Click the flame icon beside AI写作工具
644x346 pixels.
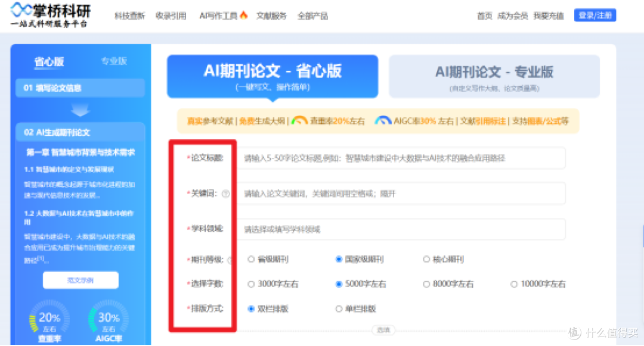[243, 15]
